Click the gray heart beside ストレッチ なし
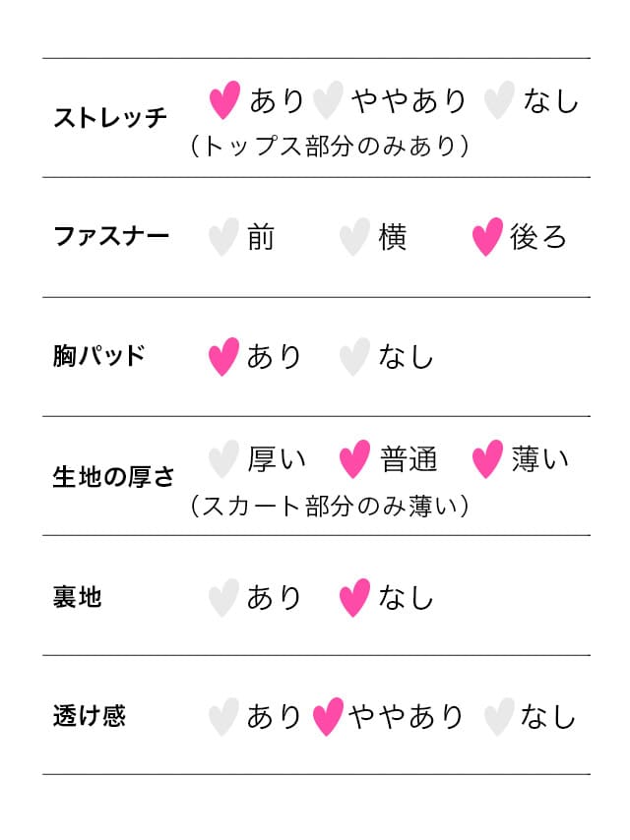Image resolution: width=630 pixels, height=840 pixels. pos(499,99)
